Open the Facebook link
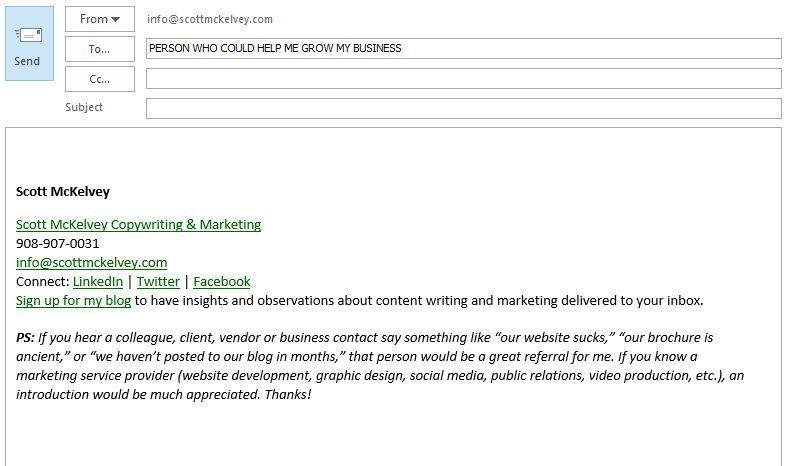The height and width of the screenshot is (466, 787). (222, 282)
